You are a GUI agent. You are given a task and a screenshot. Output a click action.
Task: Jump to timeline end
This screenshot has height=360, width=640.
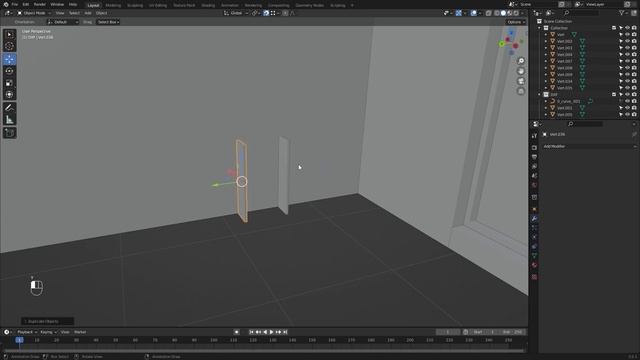pos(285,332)
